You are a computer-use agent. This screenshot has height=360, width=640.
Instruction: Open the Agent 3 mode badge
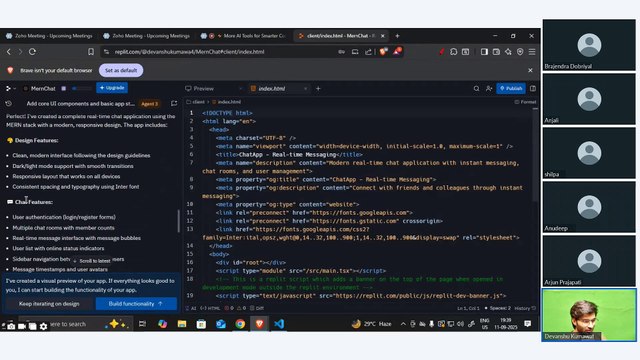tap(149, 104)
